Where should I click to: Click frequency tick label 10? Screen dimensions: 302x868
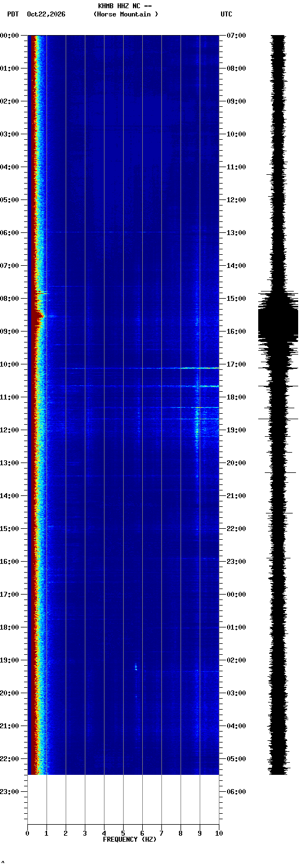219,833
